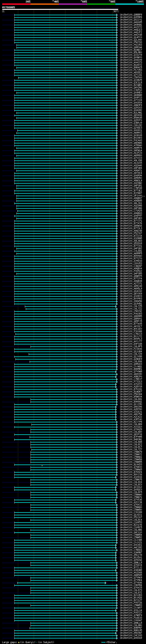Click the query end position 367
Image resolution: width=146 pixels, height=644 pixels.
point(115,11)
